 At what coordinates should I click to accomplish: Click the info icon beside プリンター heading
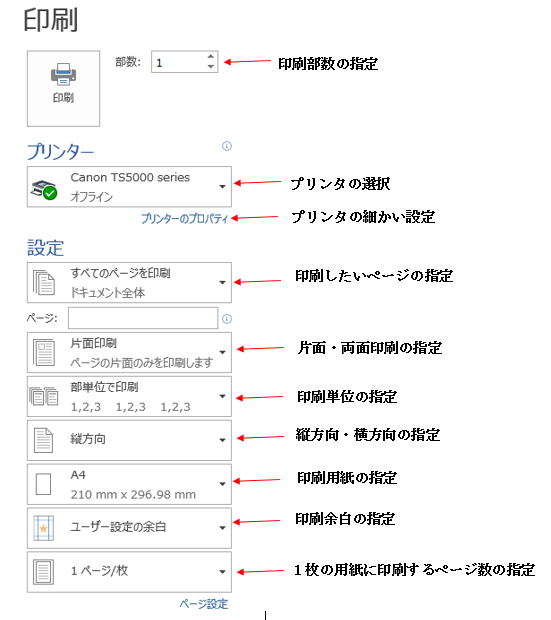coord(227,146)
